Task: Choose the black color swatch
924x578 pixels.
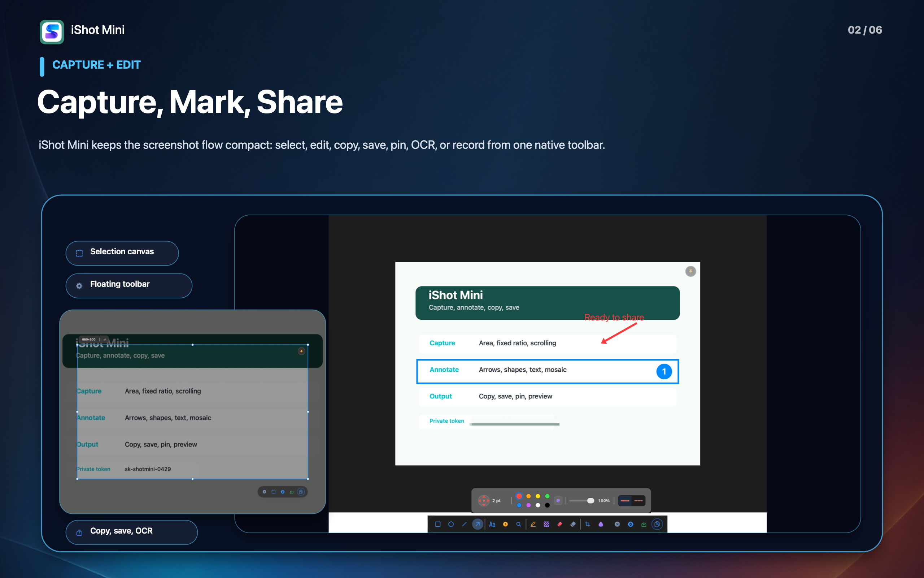Action: [547, 505]
